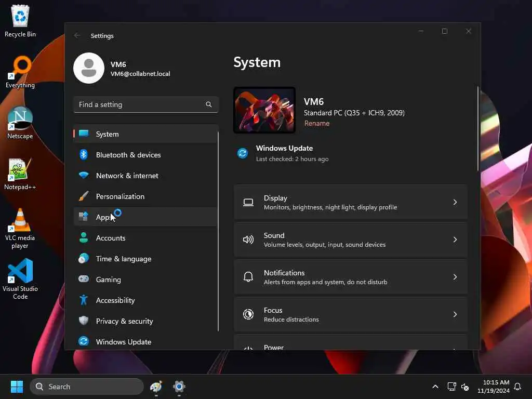This screenshot has width=532, height=399.
Task: Click the Personalization paintbrush icon
Action: pyautogui.click(x=84, y=196)
